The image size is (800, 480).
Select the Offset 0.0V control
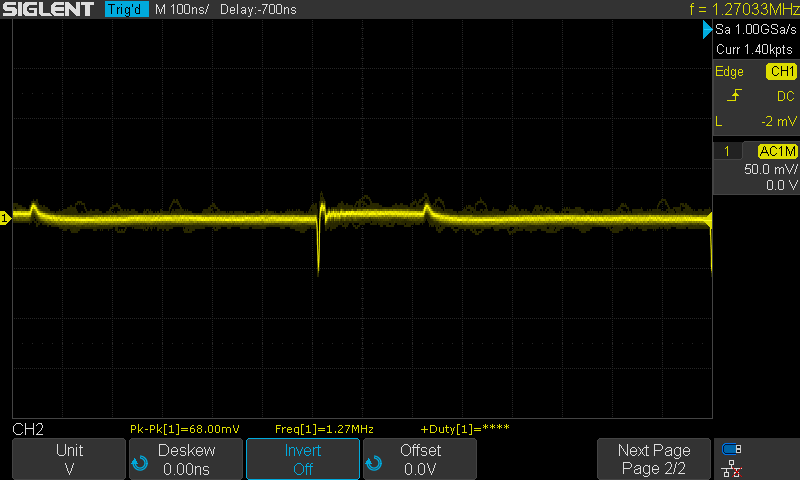click(x=420, y=459)
